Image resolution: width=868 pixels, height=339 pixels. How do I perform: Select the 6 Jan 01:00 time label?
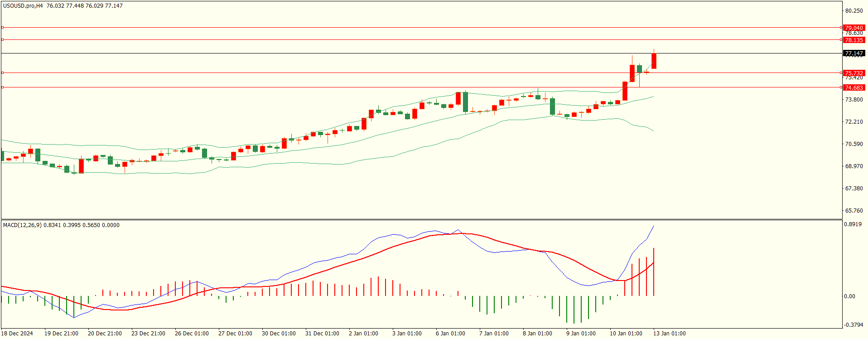pyautogui.click(x=450, y=334)
